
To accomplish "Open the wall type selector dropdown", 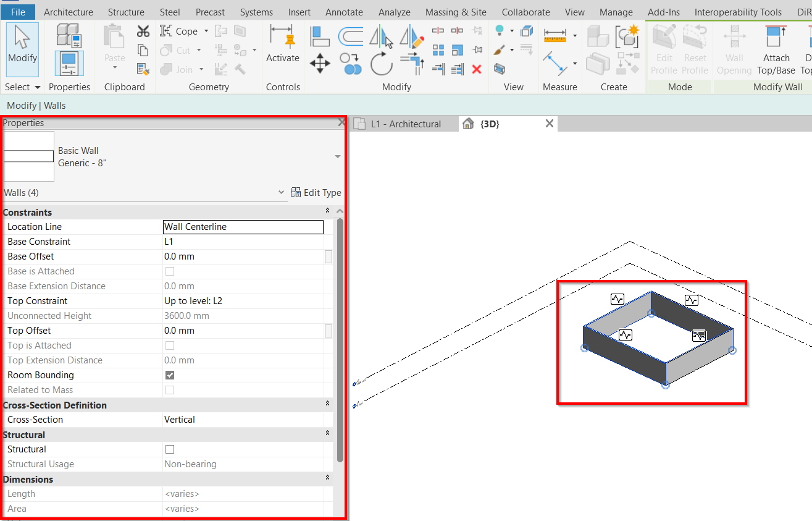I will tap(337, 157).
